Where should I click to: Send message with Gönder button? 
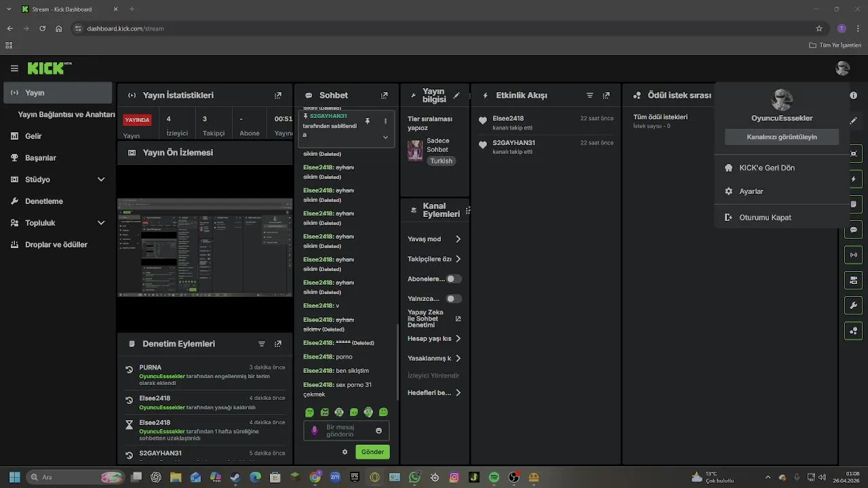pos(372,452)
